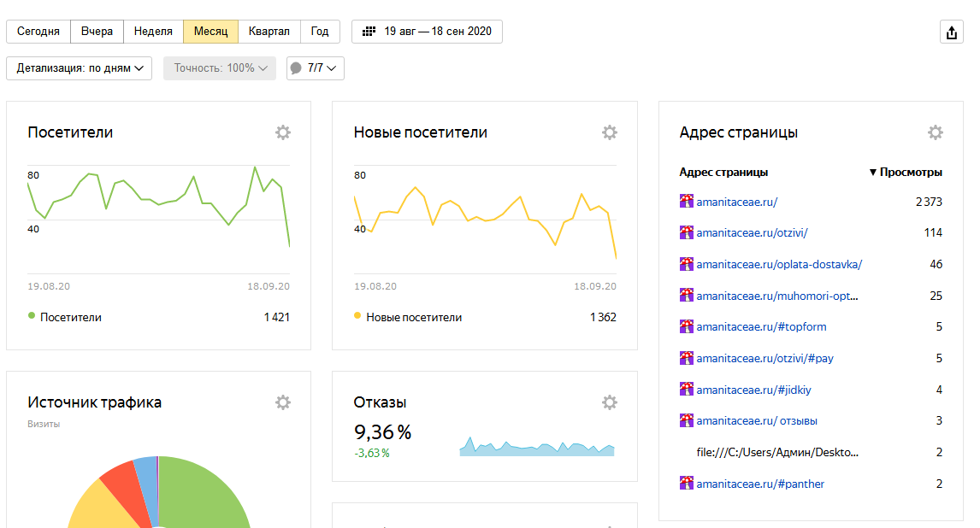The image size is (980, 528).
Task: Click green Посетители legend dot
Action: [32, 316]
